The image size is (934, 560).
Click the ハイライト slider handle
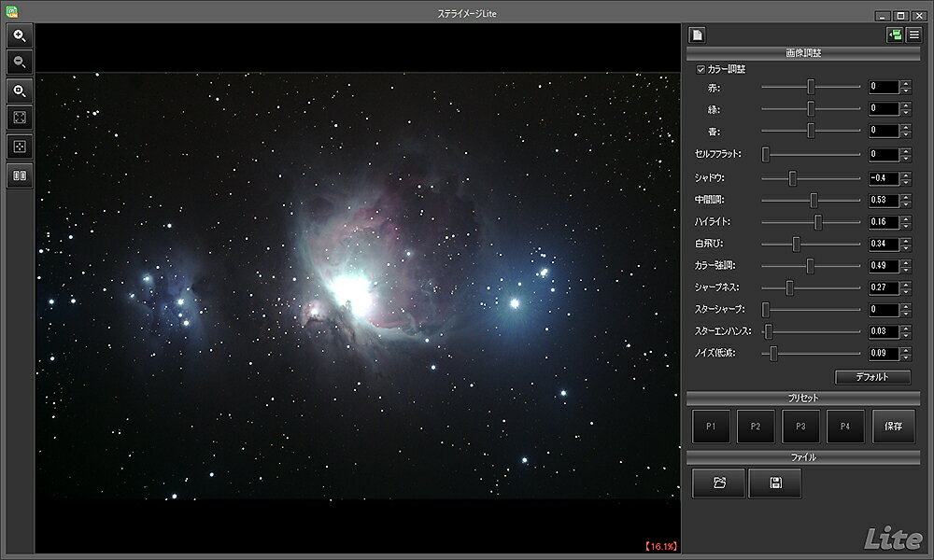coord(818,222)
